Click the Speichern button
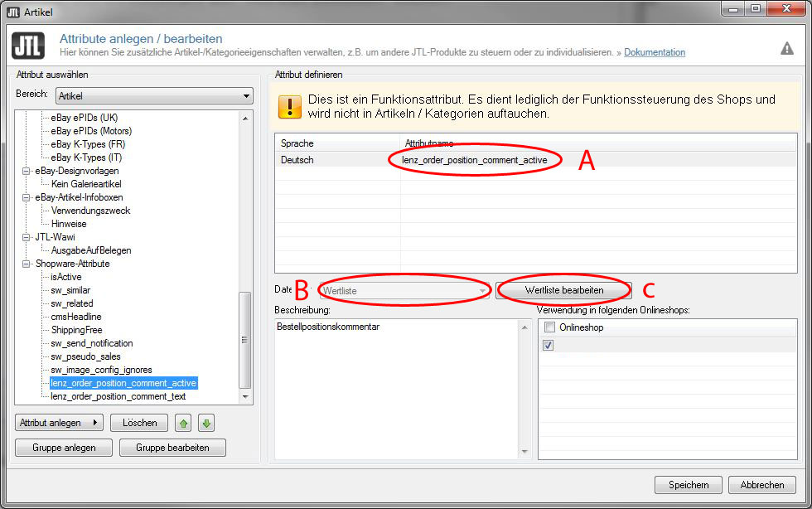The width and height of the screenshot is (812, 509). (689, 485)
